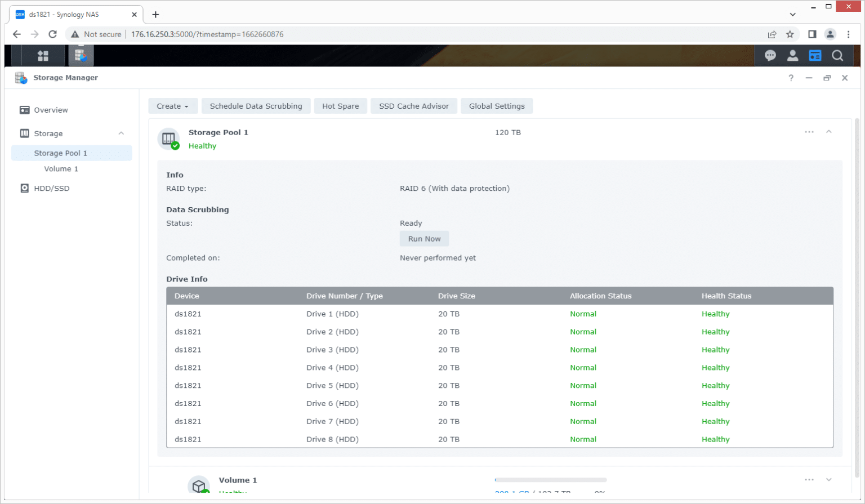
Task: Open the DSM Main Menu grid icon
Action: (43, 55)
